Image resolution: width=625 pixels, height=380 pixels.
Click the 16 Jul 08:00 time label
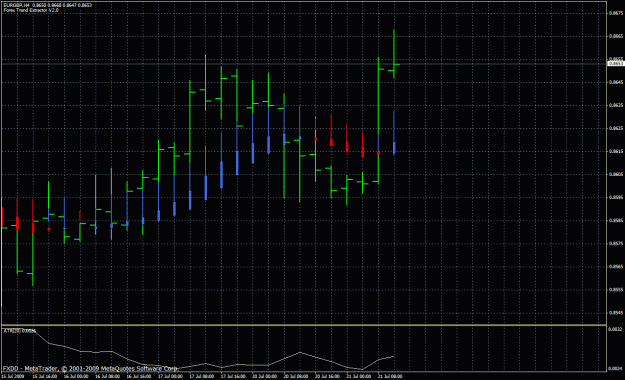(x=107, y=376)
